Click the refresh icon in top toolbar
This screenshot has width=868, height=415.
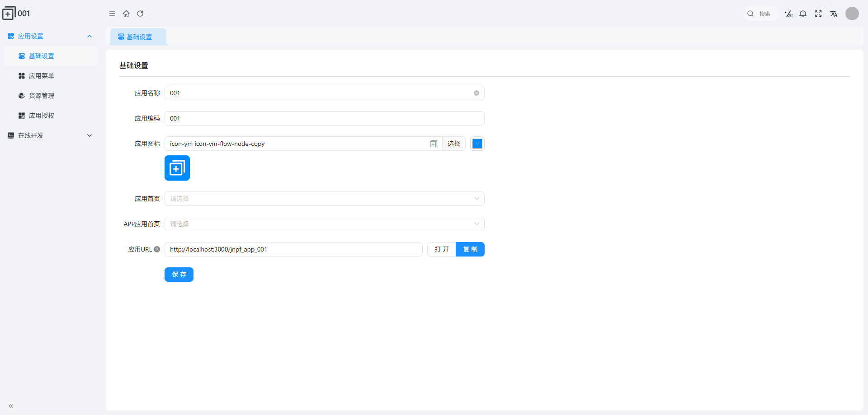[x=140, y=14]
